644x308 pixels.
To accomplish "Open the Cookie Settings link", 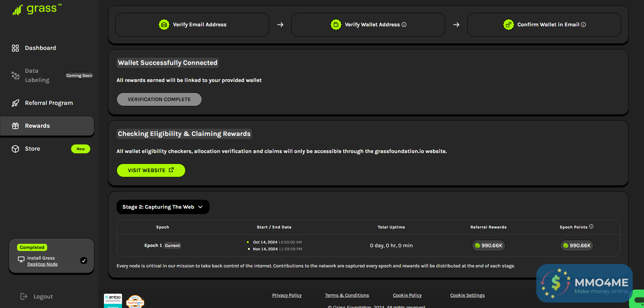I will [x=467, y=295].
